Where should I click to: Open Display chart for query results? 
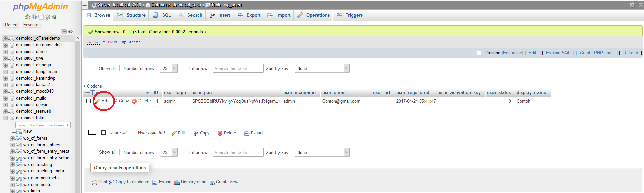coord(190,182)
